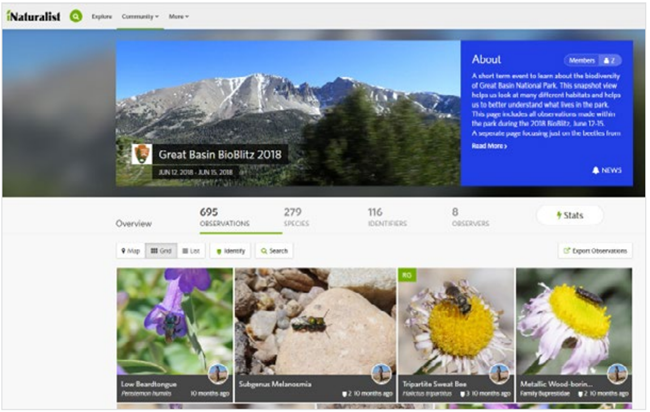Screen dimensions: 650x412
Task: Open observer avatar on Low Beardtongue card
Action: click(217, 373)
